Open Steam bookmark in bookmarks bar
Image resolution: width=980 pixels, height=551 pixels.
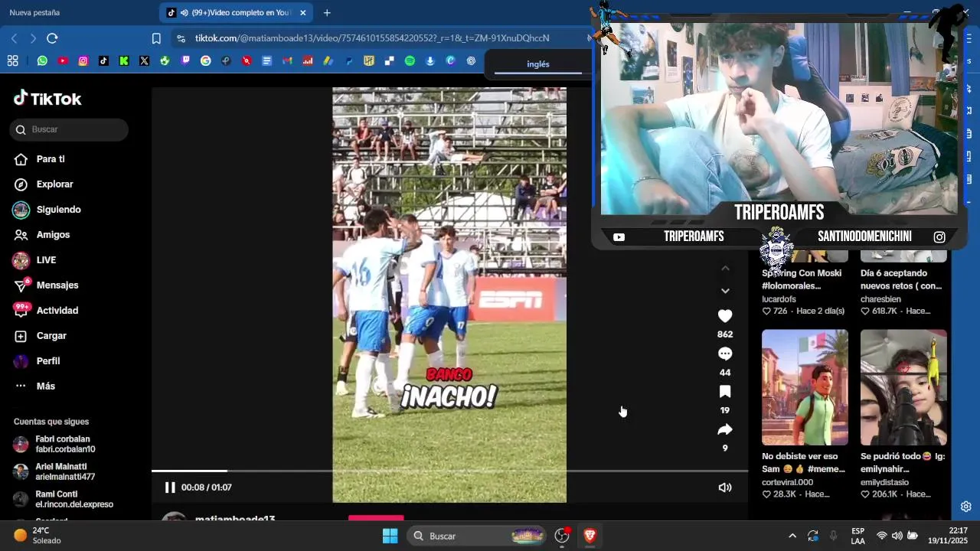(226, 60)
